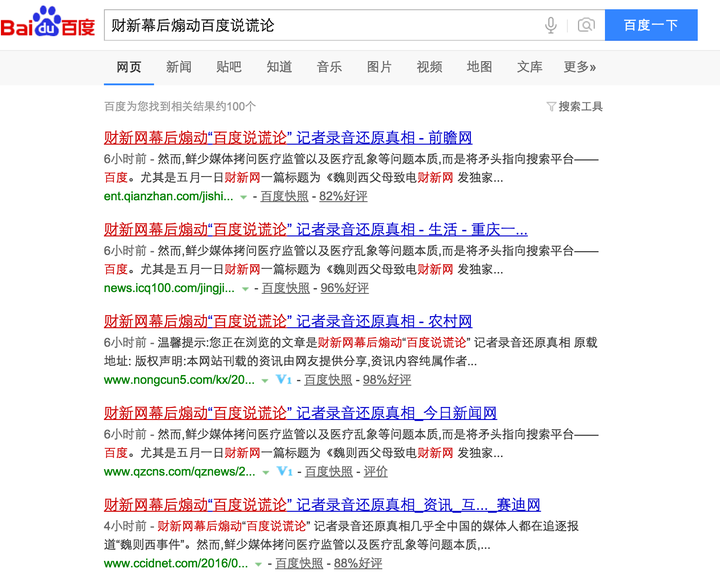Click the www.nongcun5.com/kx/20... URL

[x=179, y=380]
